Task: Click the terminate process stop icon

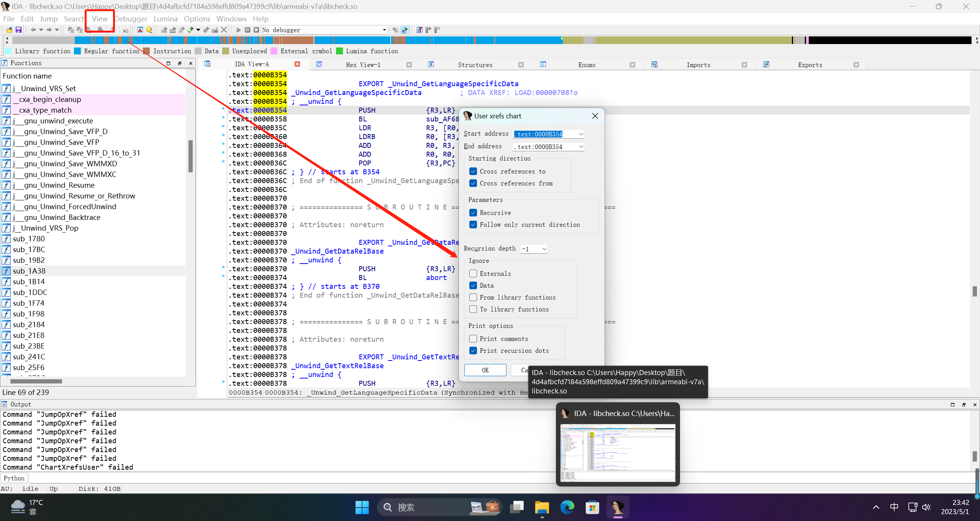Action: click(x=256, y=30)
